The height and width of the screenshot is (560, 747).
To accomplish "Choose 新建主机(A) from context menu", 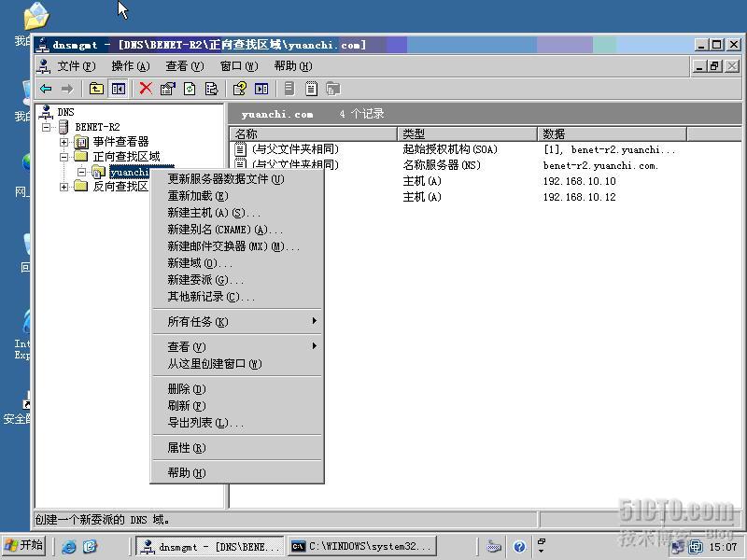I will 237,213.
